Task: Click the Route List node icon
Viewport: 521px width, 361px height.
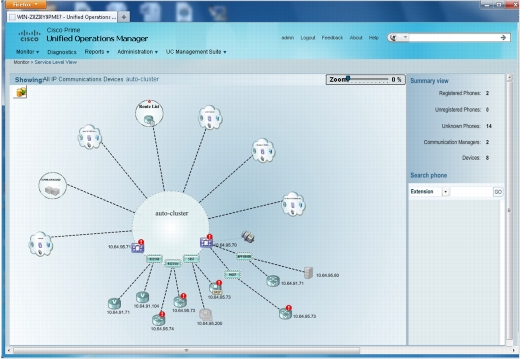Action: pos(149,113)
